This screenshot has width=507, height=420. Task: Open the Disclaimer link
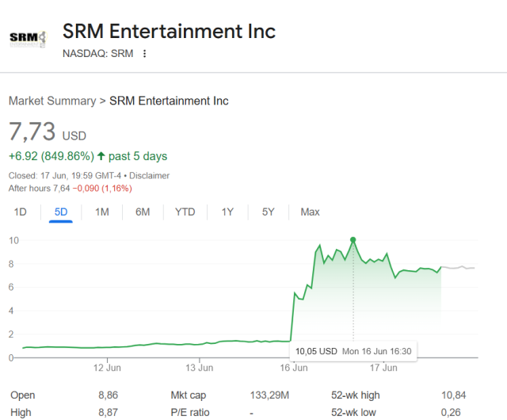(x=150, y=176)
